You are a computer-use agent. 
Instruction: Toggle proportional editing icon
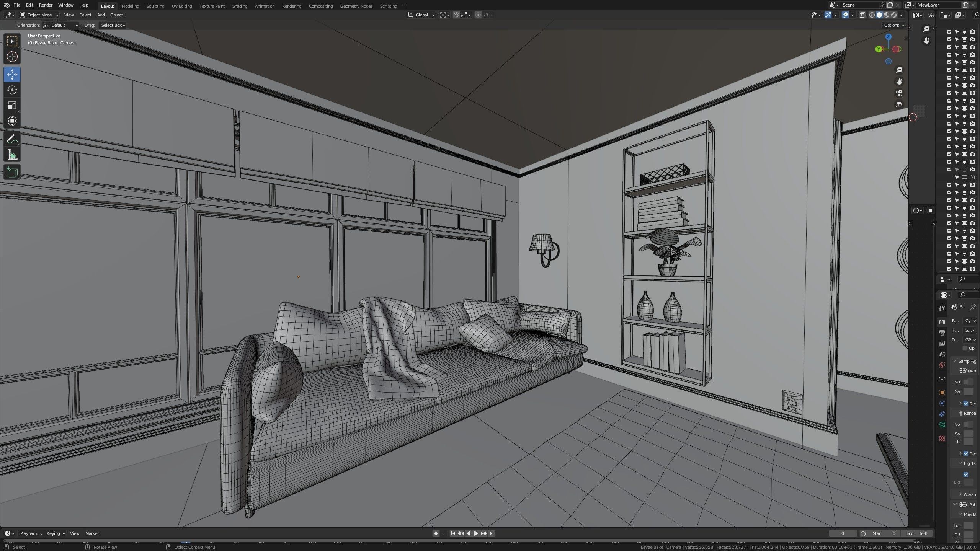click(x=478, y=15)
